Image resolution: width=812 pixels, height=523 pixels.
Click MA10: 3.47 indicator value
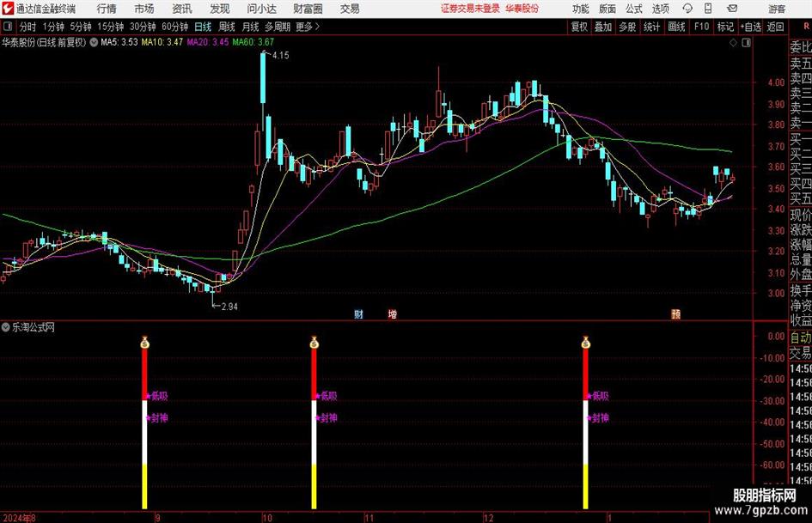162,42
